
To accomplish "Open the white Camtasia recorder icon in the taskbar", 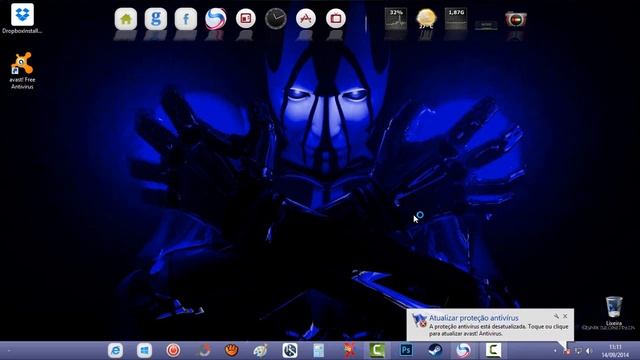I will [x=493, y=350].
